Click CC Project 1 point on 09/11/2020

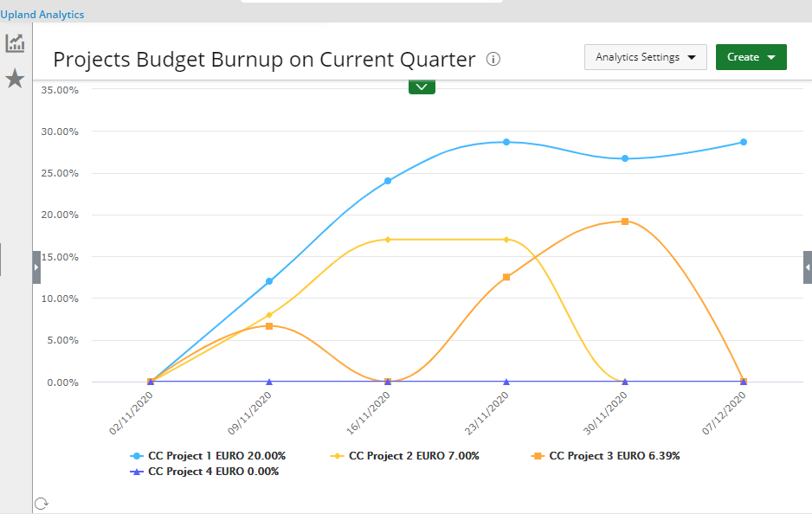coord(269,281)
